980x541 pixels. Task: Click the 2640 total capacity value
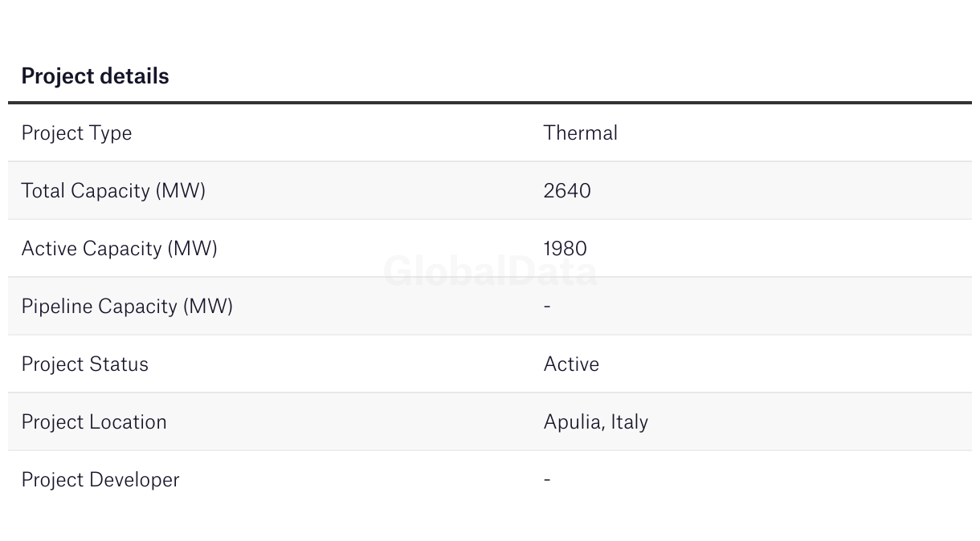567,191
